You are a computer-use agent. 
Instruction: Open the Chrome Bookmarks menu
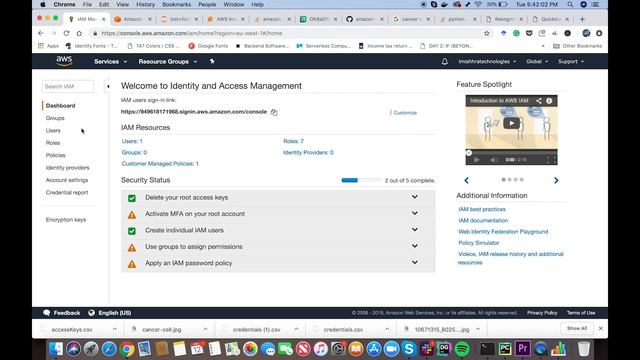coord(176,4)
